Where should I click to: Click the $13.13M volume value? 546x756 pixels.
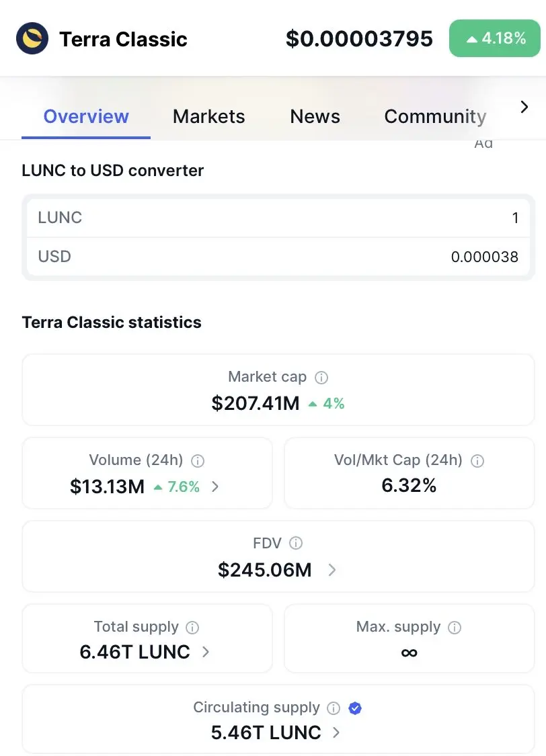coord(107,487)
